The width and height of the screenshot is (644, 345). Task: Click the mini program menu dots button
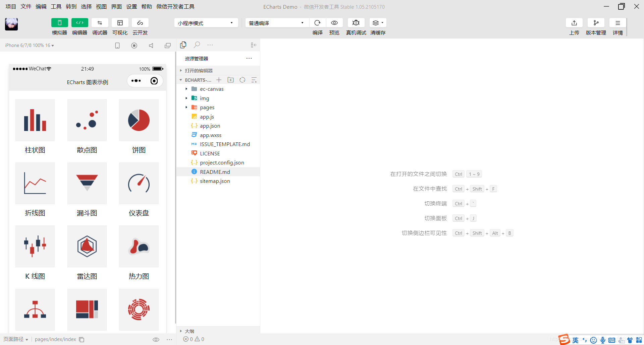click(136, 81)
